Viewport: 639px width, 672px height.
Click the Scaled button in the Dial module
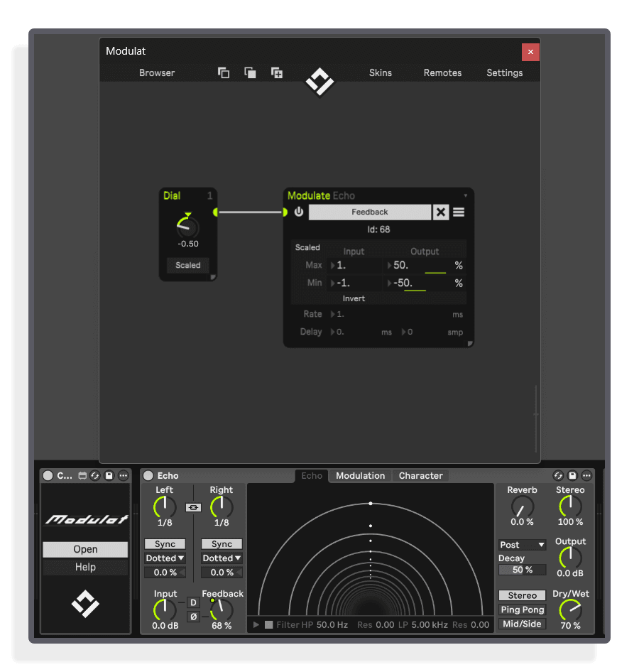(187, 265)
